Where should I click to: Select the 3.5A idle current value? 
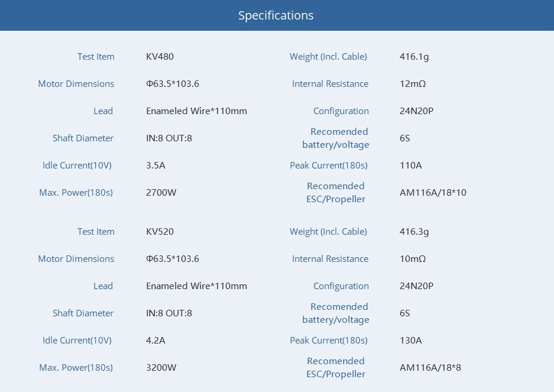(155, 166)
